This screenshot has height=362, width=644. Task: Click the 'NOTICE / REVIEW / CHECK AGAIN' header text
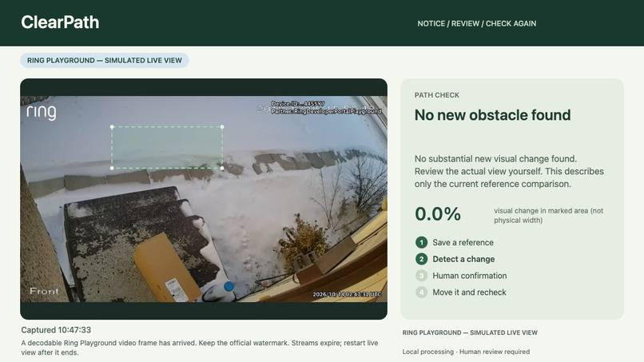coord(477,23)
